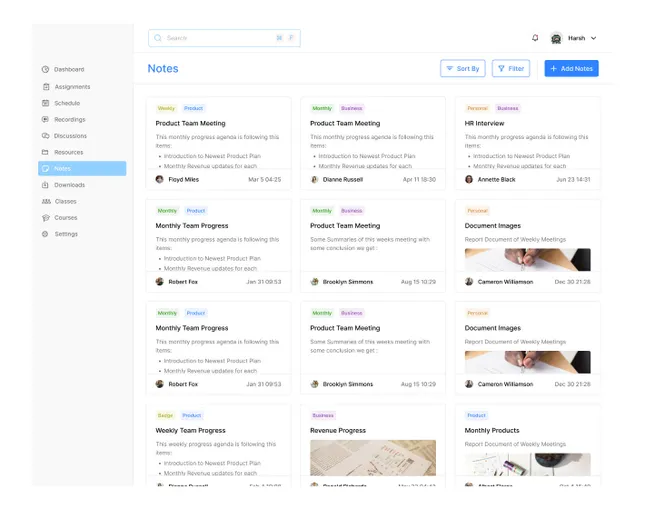
Task: Open HR Interview note title
Action: [x=484, y=123]
